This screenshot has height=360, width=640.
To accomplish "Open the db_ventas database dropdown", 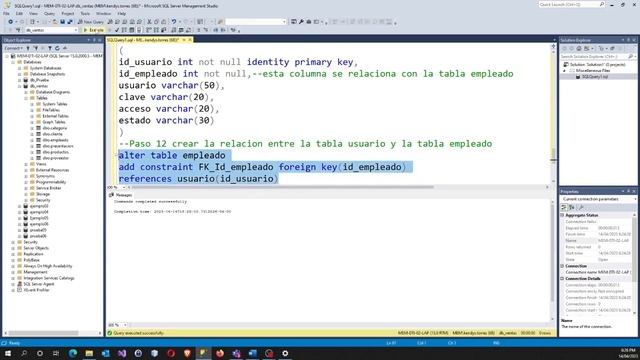I will point(51,30).
